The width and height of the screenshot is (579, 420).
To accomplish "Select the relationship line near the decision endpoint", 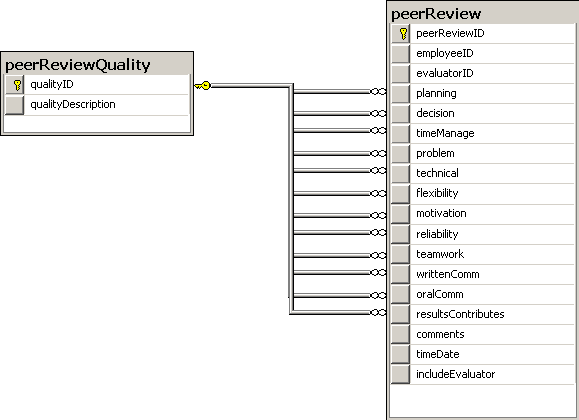I will [x=332, y=113].
